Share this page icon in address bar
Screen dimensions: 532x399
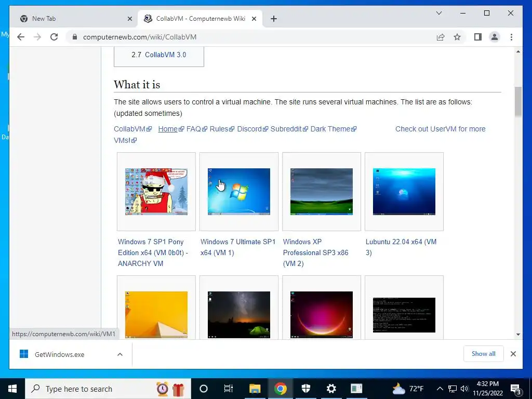441,37
